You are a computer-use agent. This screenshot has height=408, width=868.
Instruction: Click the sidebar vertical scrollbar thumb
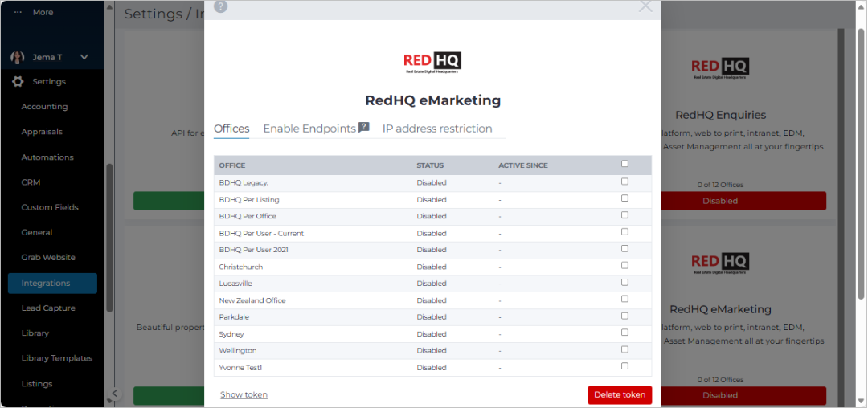pyautogui.click(x=109, y=238)
